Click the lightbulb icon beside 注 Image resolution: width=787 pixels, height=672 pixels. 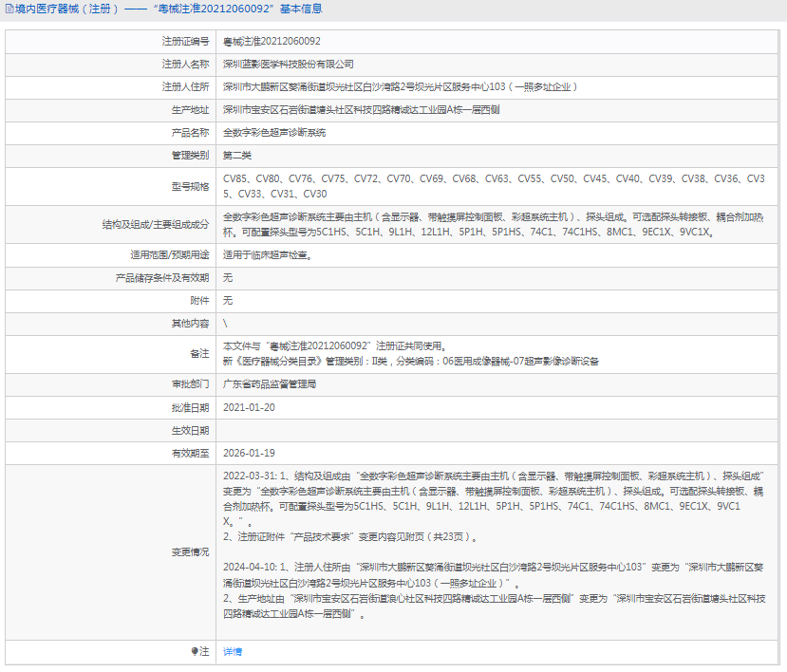[195, 651]
